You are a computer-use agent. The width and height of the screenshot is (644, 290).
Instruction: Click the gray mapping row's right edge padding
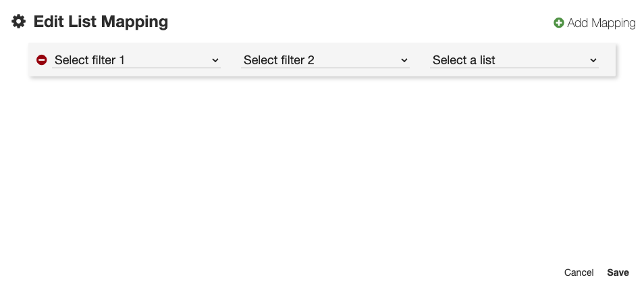608,60
